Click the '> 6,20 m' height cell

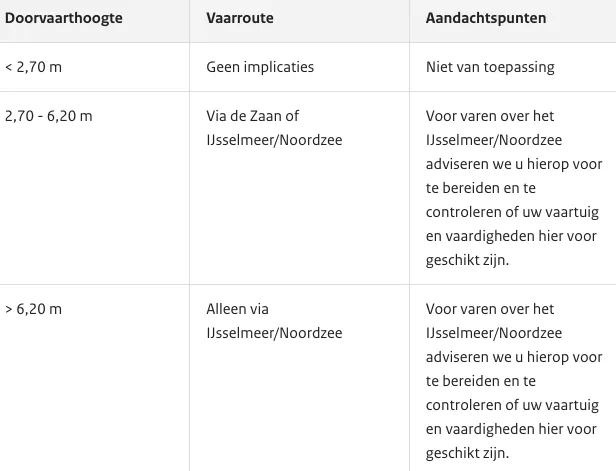pos(33,309)
